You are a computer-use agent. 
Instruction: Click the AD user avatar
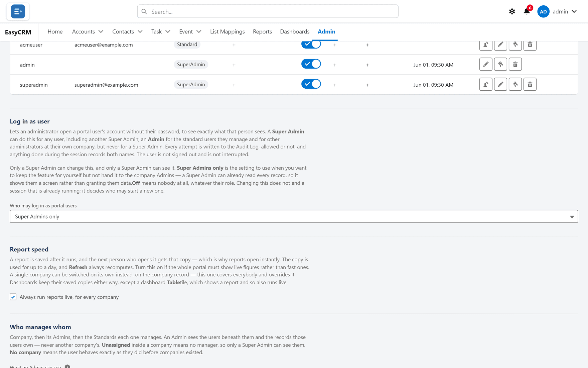pos(543,11)
